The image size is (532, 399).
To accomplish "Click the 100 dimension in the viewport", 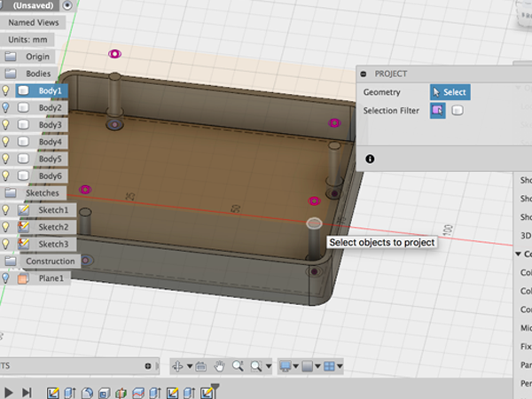I will 448,230.
